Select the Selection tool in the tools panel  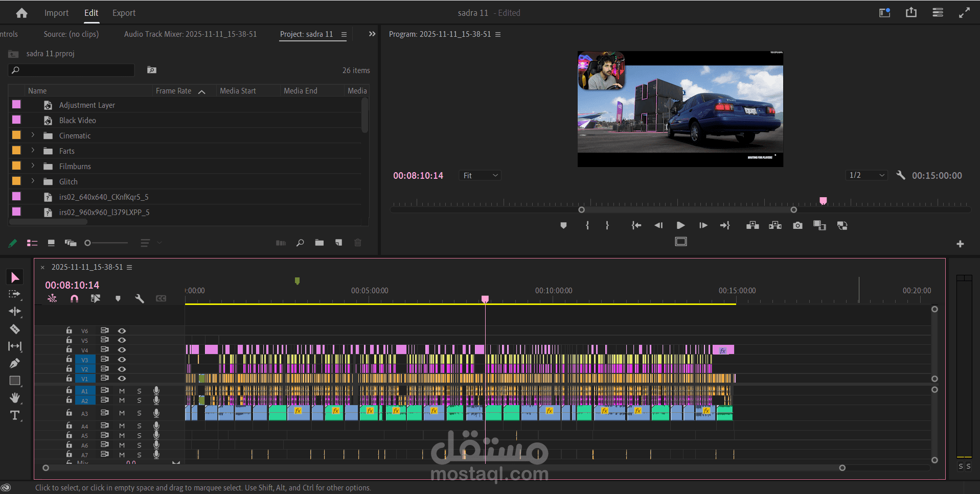tap(15, 277)
